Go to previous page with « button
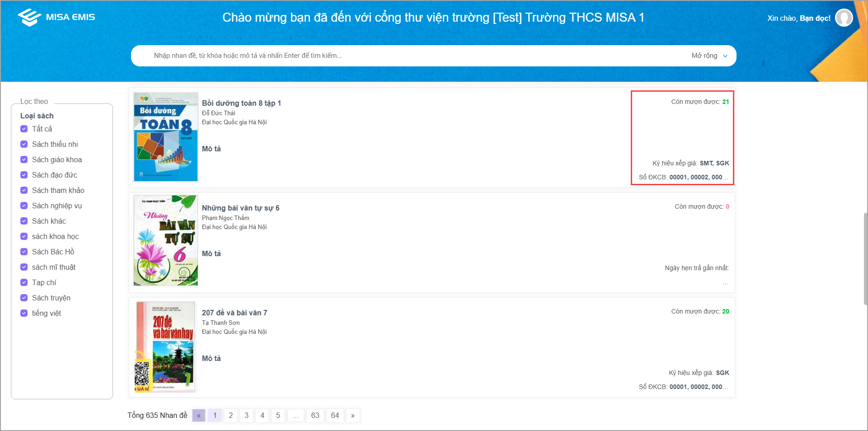 (199, 416)
